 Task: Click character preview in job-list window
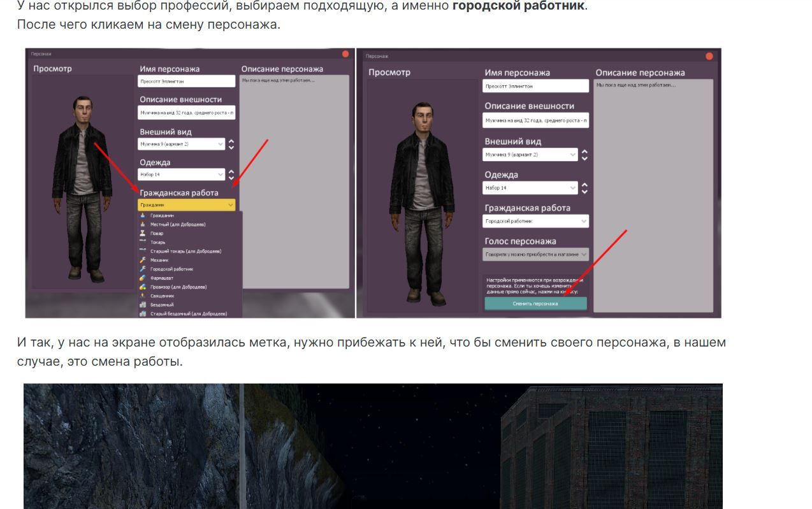tap(83, 182)
